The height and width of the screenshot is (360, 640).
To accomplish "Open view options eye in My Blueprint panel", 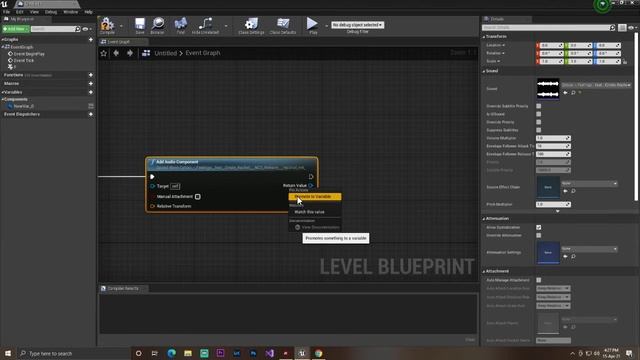I will point(86,29).
